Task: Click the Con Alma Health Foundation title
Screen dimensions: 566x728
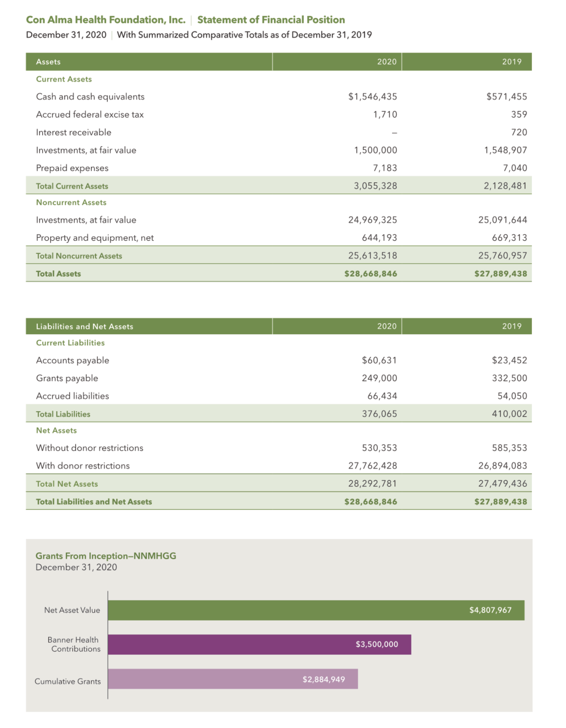Action: pos(106,20)
